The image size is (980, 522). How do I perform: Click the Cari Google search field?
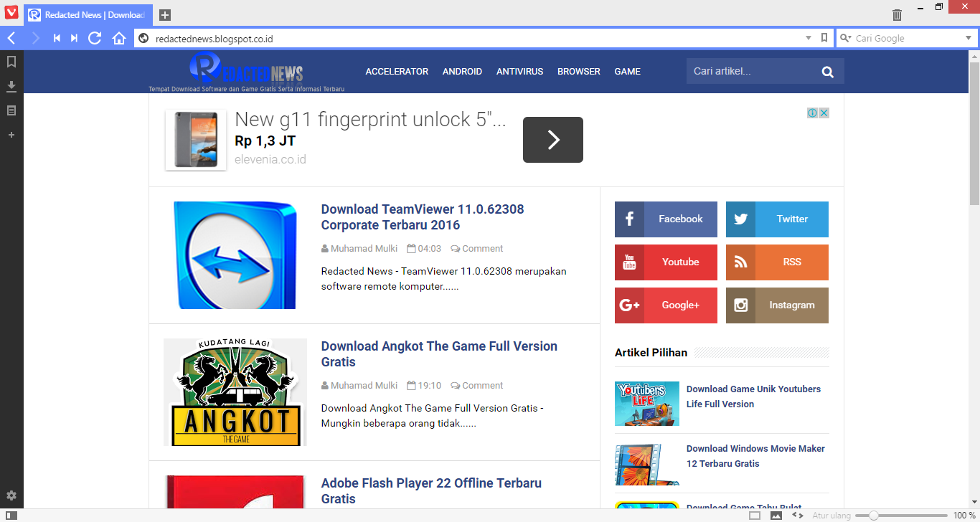tap(908, 39)
